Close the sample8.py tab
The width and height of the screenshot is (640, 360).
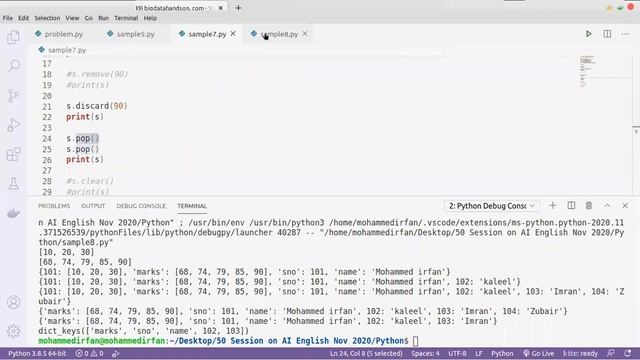[305, 34]
